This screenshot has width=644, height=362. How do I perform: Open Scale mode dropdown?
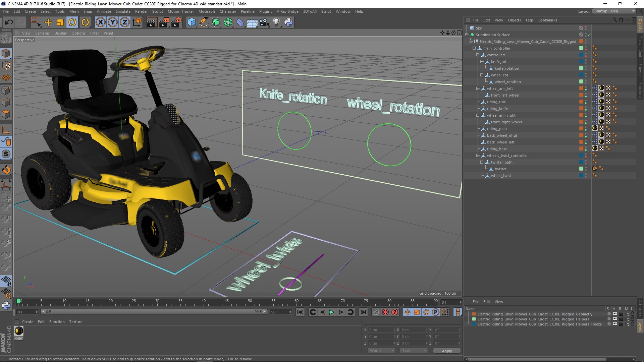pos(414,351)
